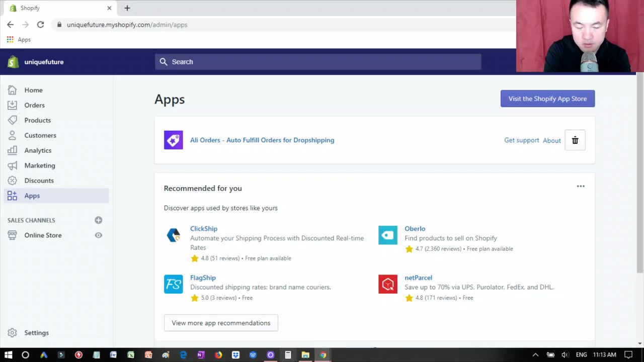Image resolution: width=644 pixels, height=362 pixels.
Task: Click the browser address bar URL
Action: [x=127, y=25]
